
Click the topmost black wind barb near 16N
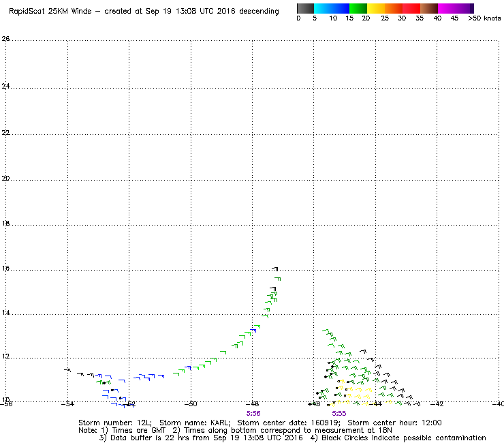pos(275,269)
